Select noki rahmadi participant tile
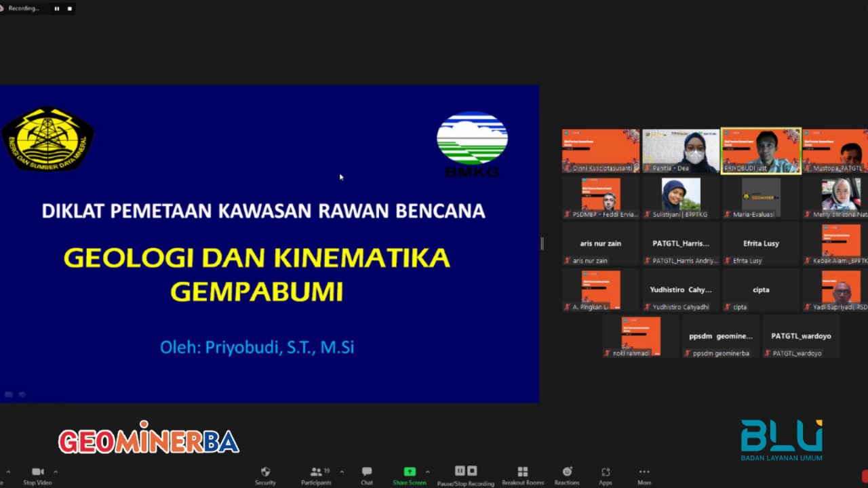 (x=641, y=336)
